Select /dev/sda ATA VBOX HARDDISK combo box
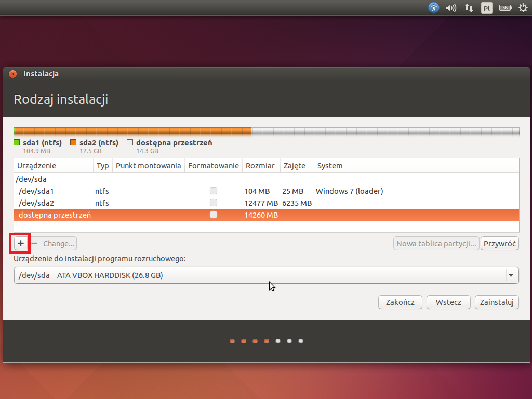532x399 pixels. [x=267, y=275]
